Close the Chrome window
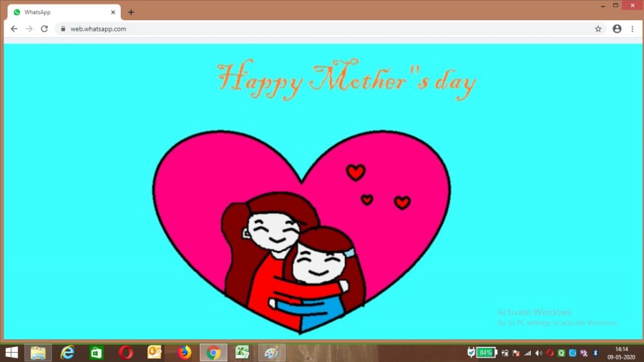The height and width of the screenshot is (362, 644). 633,5
